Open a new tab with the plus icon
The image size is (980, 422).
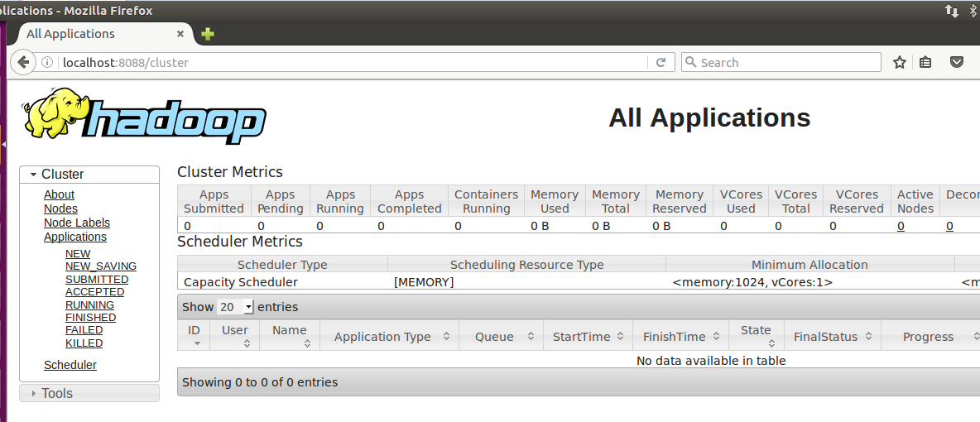pos(208,34)
